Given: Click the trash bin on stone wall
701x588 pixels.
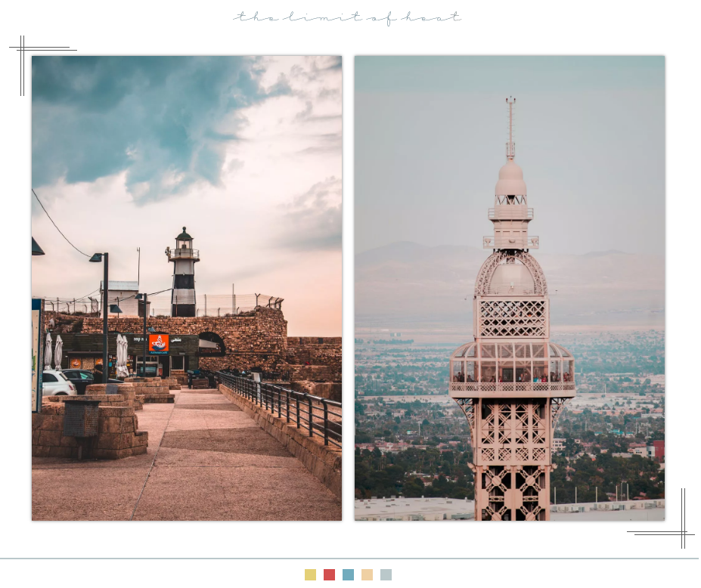Looking at the screenshot, I should pos(81,417).
